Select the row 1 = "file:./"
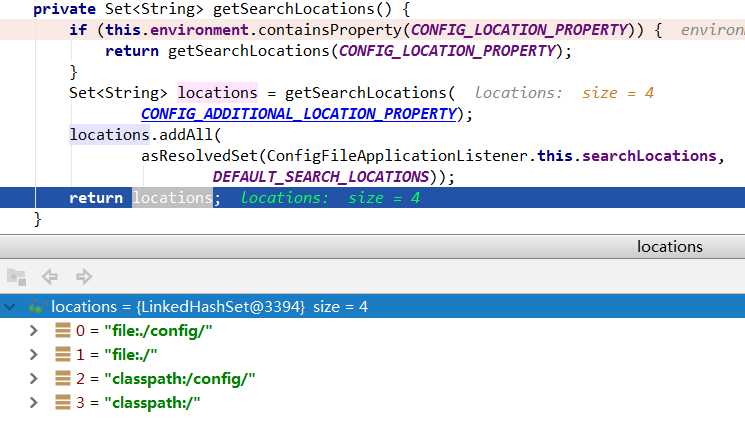This screenshot has height=426, width=745. pyautogui.click(x=372, y=354)
